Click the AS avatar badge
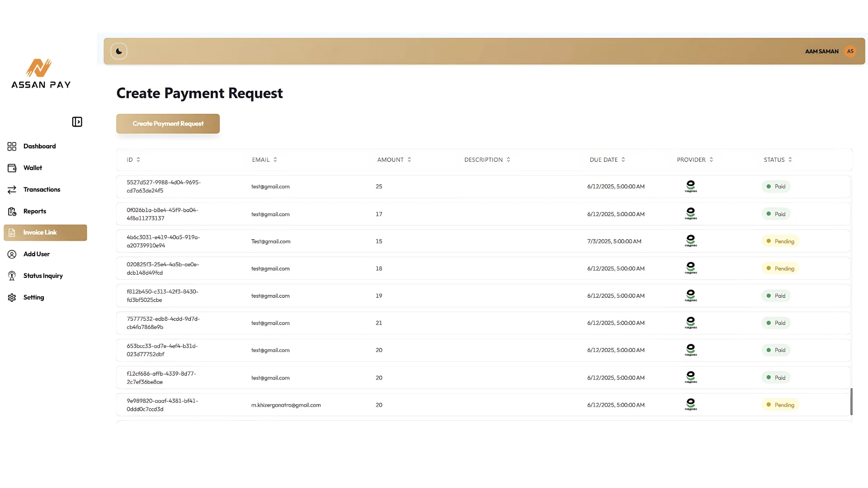Viewport: 868px width, 488px height. point(850,51)
